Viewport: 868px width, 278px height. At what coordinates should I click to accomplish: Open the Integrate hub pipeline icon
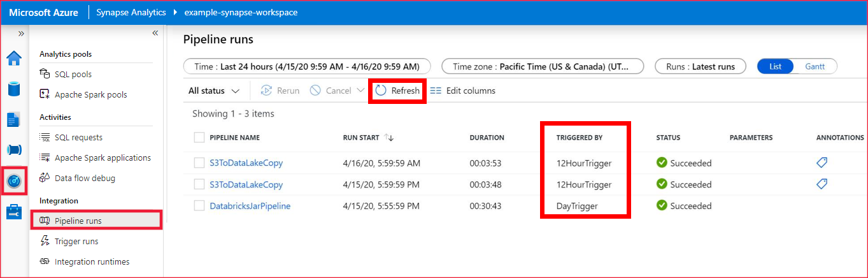point(14,150)
